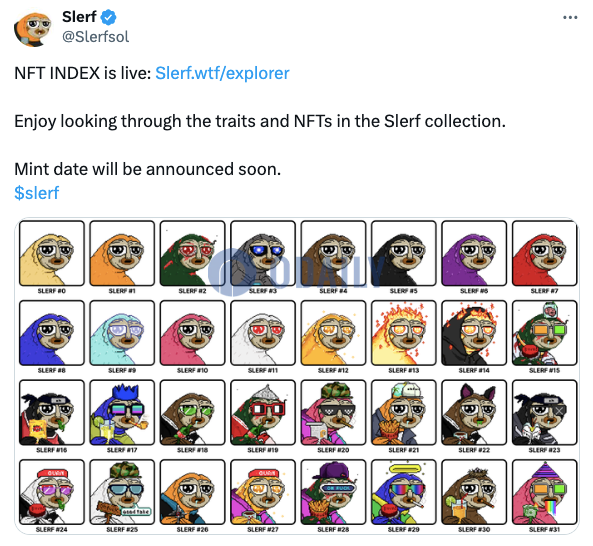593x546 pixels.
Task: Select the SLERF #22 cat ears thumbnail
Action: click(474, 413)
